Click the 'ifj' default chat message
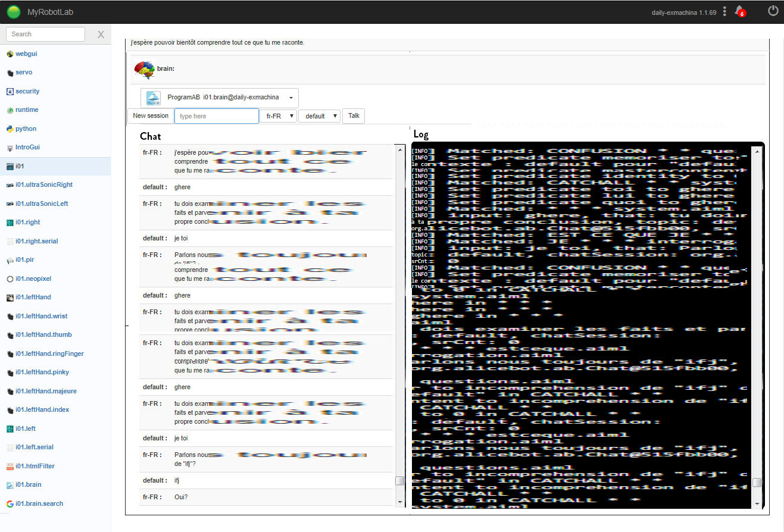Viewport: 784px width, 532px height. coord(177,480)
